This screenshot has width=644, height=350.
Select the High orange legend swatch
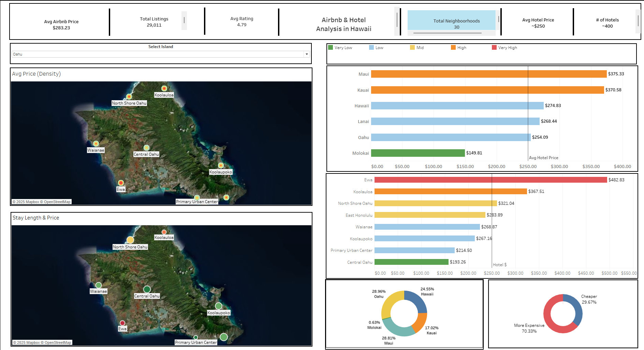(453, 47)
